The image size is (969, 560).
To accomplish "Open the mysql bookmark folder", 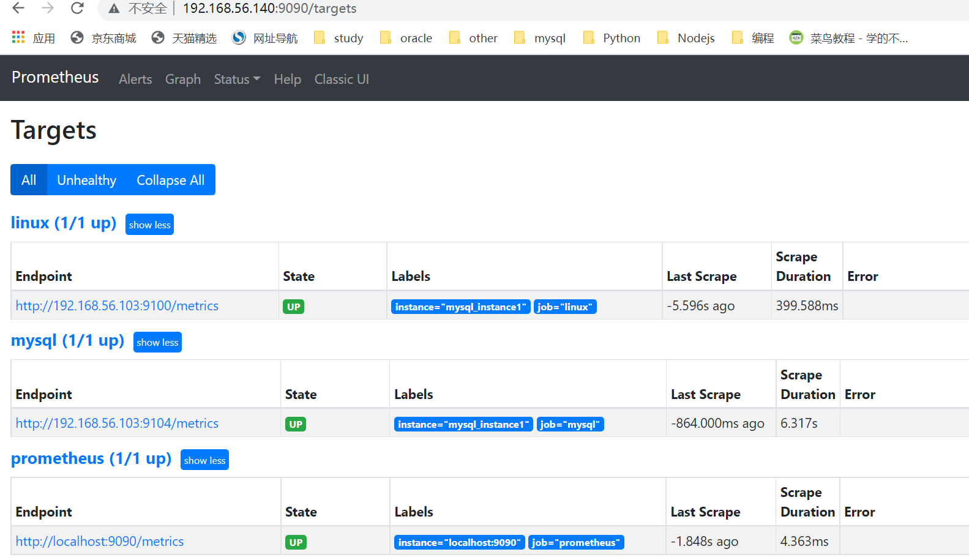I will pos(540,38).
